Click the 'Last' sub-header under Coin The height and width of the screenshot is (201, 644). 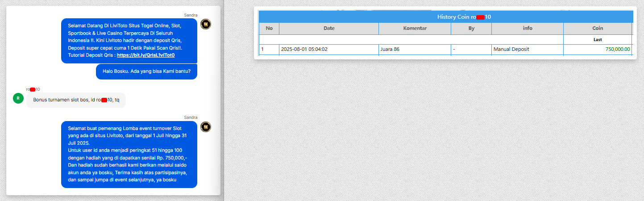coord(598,40)
